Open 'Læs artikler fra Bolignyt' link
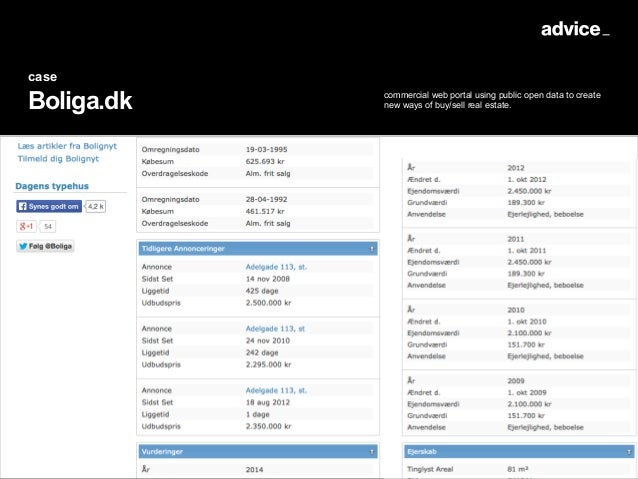The width and height of the screenshot is (638, 479). point(67,146)
